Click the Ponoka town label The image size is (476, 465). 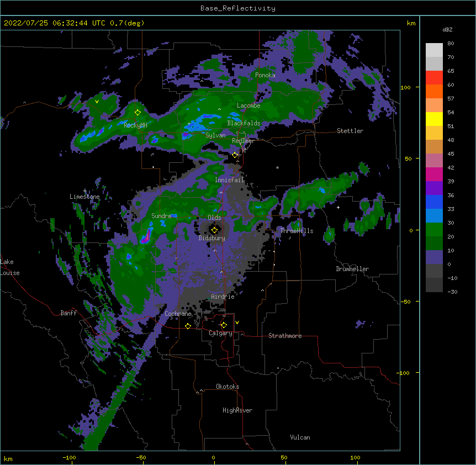(265, 75)
